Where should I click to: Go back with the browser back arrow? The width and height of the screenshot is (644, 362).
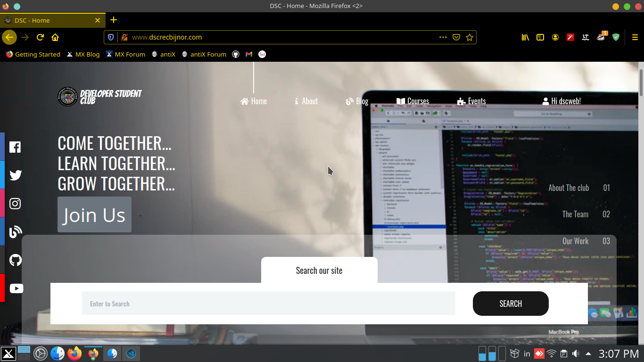(x=9, y=37)
